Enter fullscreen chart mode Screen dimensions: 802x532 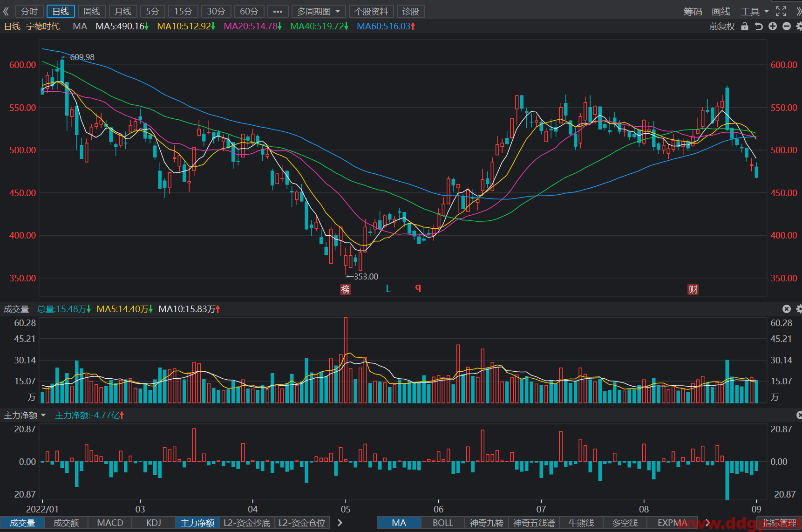(781, 11)
